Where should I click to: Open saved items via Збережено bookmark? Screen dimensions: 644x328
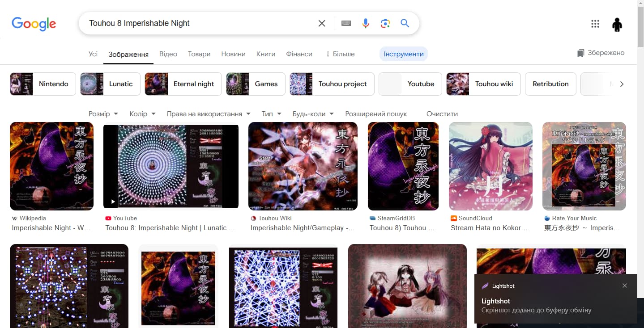(601, 53)
